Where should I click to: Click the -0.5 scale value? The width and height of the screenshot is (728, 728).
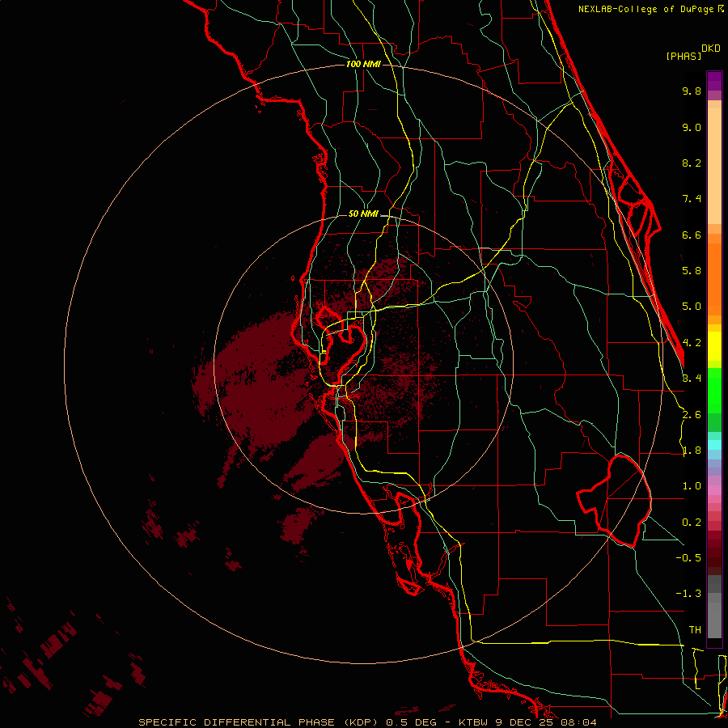tap(688, 558)
